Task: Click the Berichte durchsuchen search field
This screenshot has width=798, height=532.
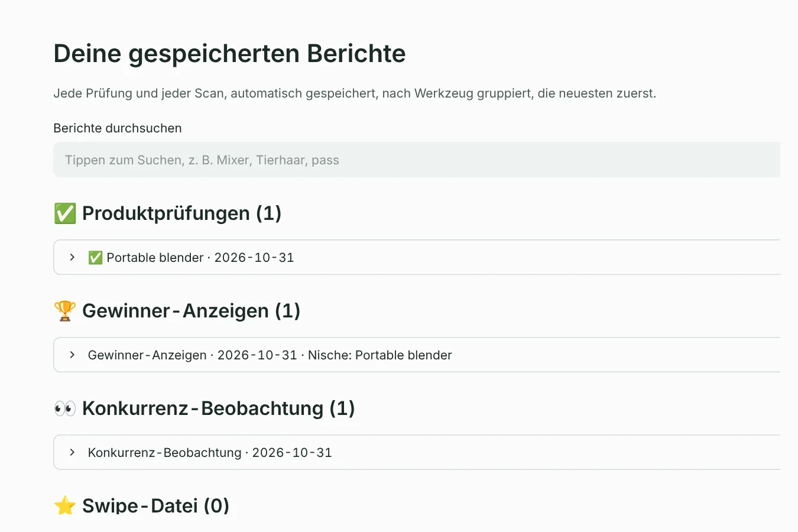Action: pos(417,160)
